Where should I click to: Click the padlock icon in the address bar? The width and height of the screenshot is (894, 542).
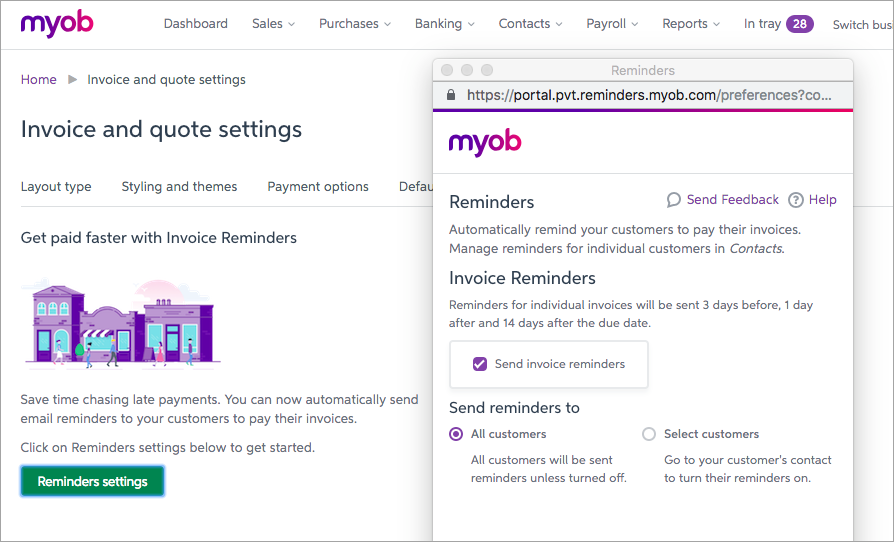tap(450, 95)
